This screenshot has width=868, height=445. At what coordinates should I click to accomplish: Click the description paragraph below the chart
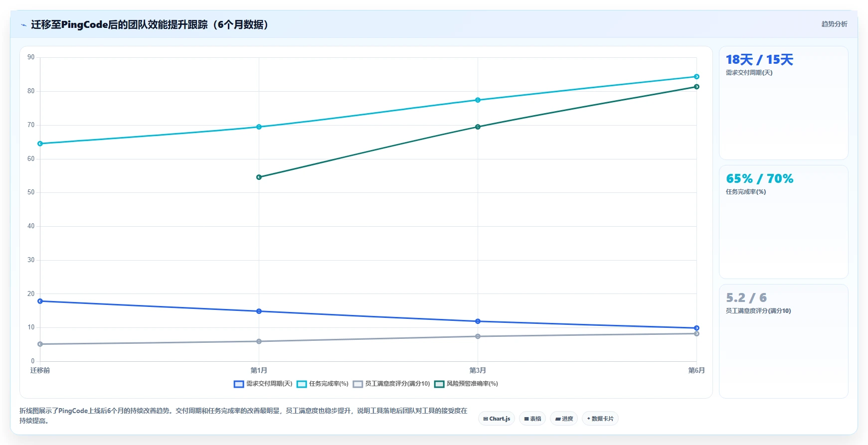pyautogui.click(x=243, y=416)
